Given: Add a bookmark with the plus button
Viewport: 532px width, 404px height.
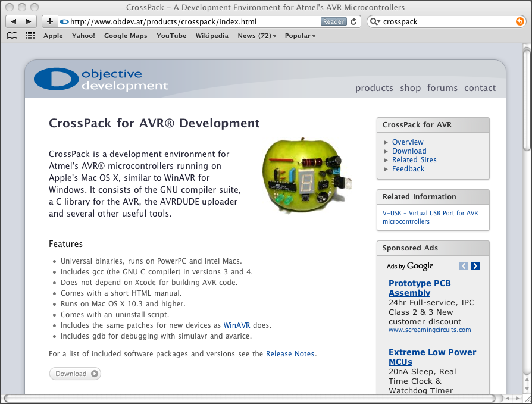Looking at the screenshot, I should click(50, 21).
